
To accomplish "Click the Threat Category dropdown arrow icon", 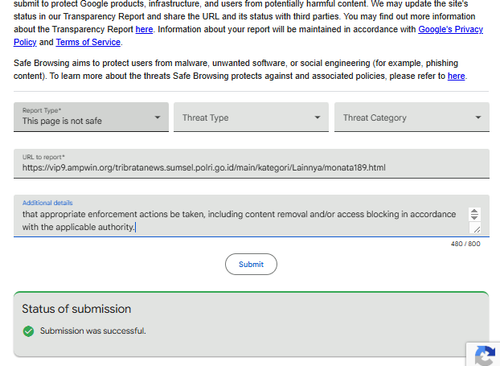I will click(478, 117).
